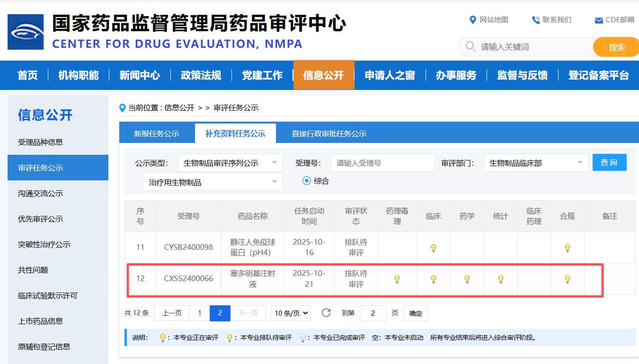The image size is (639, 364).
Task: Open the 信息公开 nav item
Action: pyautogui.click(x=324, y=75)
